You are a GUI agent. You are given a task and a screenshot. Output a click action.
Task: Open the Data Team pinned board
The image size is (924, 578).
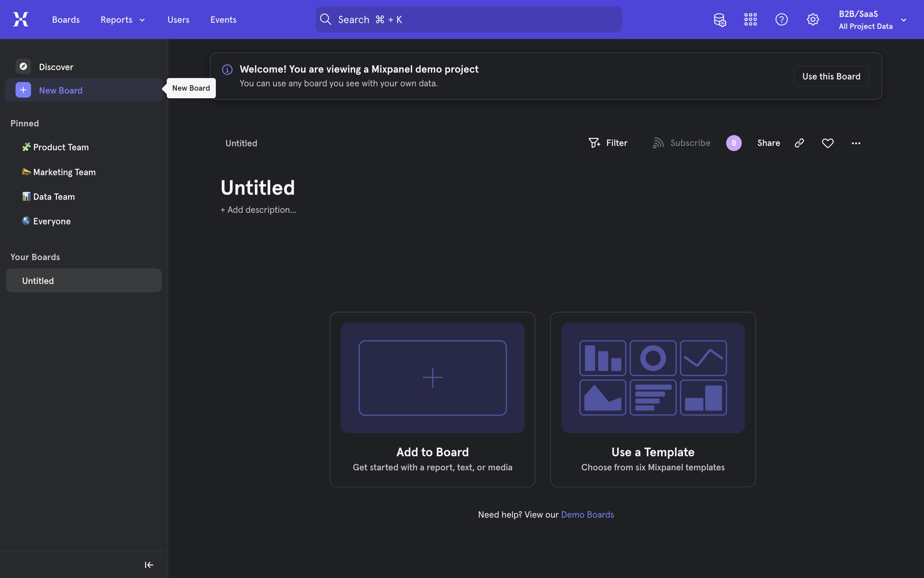click(48, 197)
